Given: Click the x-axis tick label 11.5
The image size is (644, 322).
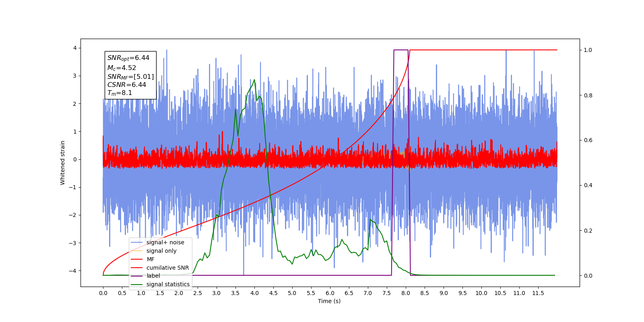Looking at the screenshot, I should (x=538, y=293).
